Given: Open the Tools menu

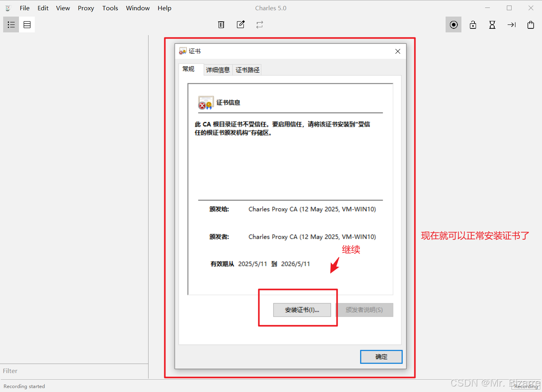Looking at the screenshot, I should click(x=110, y=8).
